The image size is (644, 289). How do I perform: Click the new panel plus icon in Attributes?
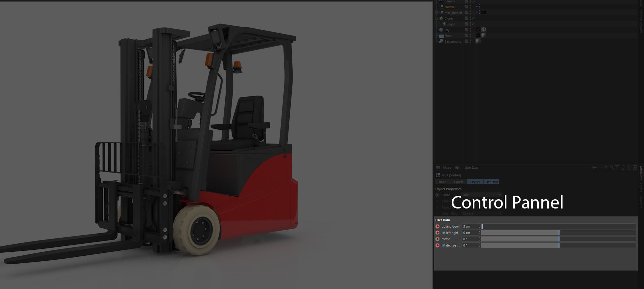635,168
